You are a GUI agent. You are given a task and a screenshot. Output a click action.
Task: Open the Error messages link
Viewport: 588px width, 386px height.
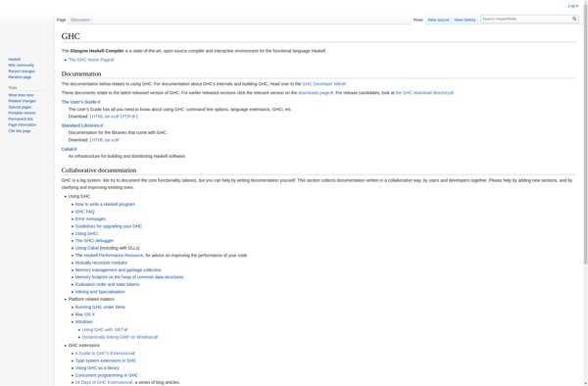tap(90, 218)
